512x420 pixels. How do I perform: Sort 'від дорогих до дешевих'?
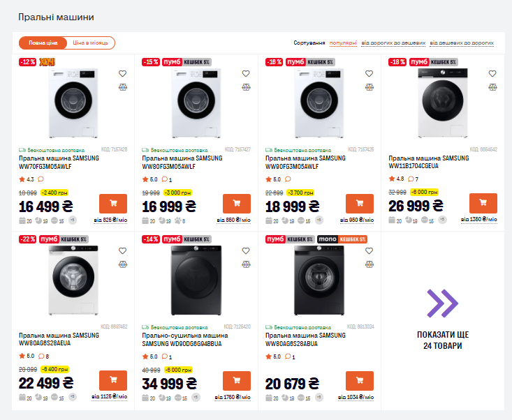(x=393, y=43)
